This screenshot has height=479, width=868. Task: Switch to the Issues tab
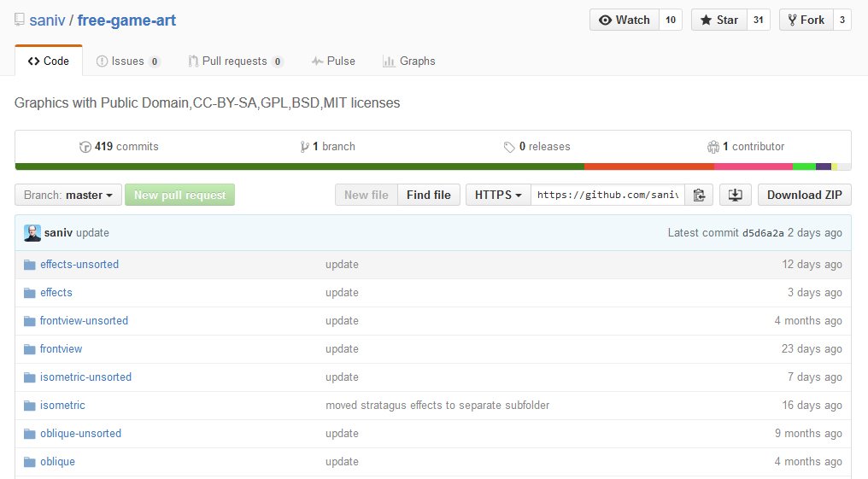[x=128, y=61]
